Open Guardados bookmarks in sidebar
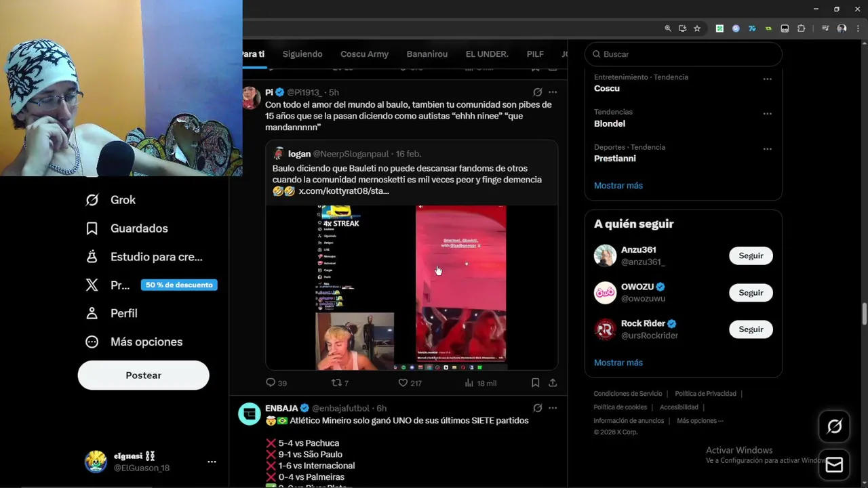The image size is (868, 488). click(126, 228)
